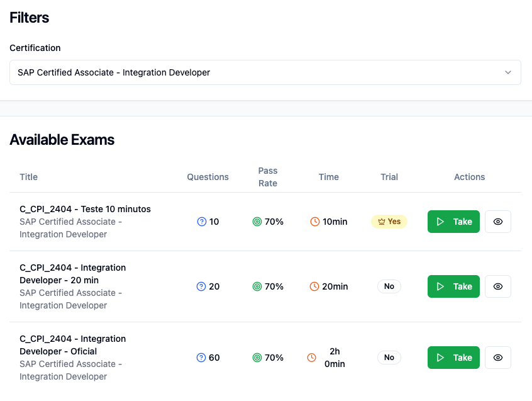
Task: Click clock icon next to 20min
Action: (315, 286)
